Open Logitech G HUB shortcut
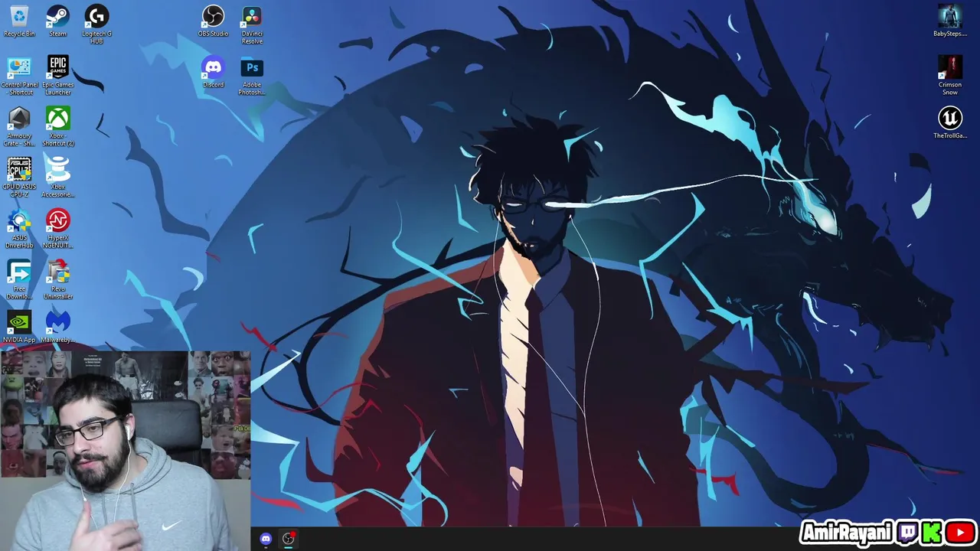This screenshot has width=980, height=551. pos(96,24)
